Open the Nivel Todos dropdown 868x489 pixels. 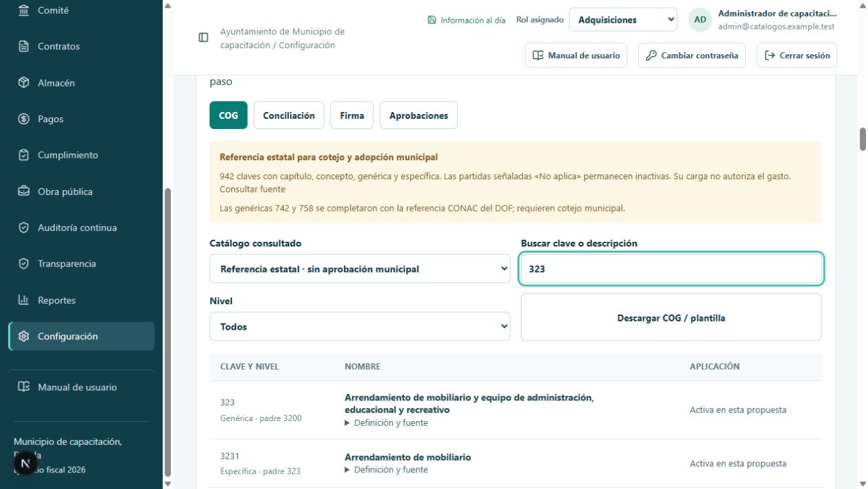point(360,327)
